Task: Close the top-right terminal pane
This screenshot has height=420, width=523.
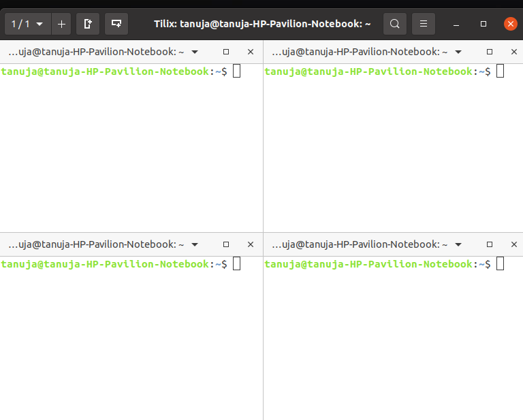Action: (x=514, y=52)
